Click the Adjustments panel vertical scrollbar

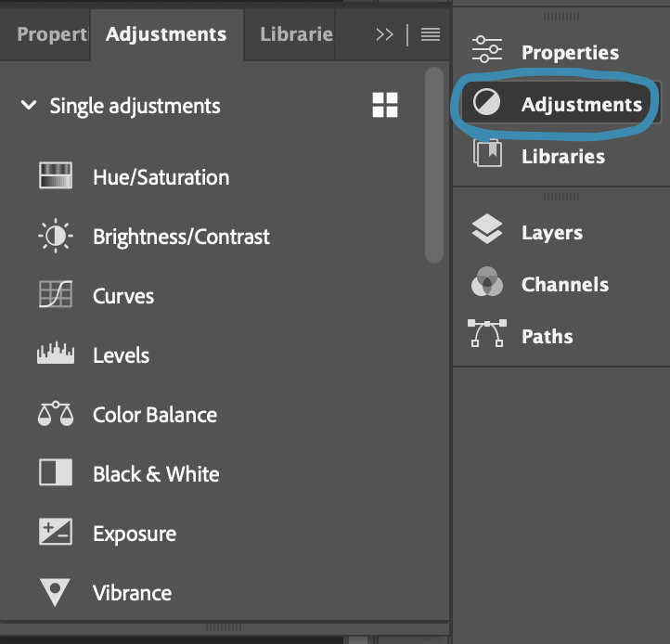433,167
